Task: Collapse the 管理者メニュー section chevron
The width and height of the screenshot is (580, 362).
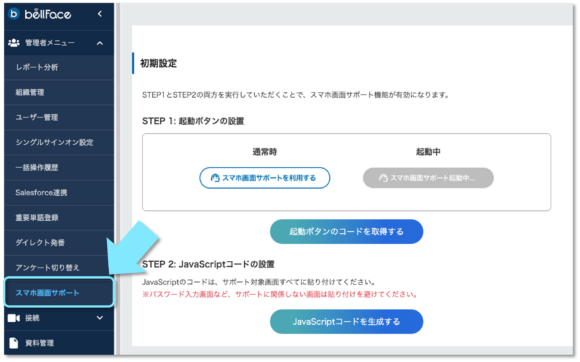Action: (x=100, y=43)
